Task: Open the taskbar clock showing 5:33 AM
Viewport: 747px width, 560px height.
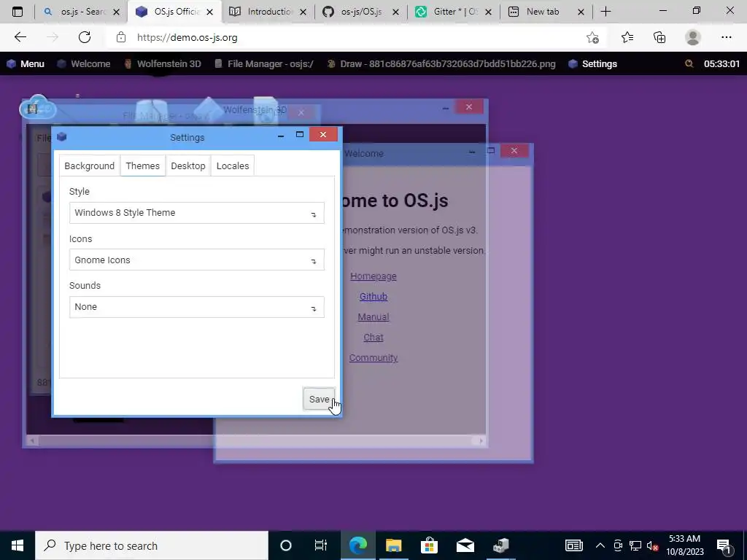Action: point(684,545)
